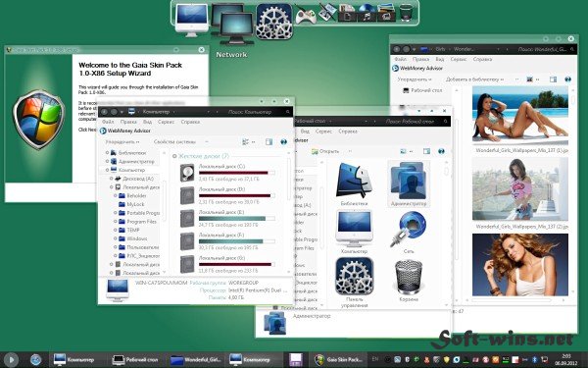The height and width of the screenshot is (368, 588).
Task: Open the Упорядочить dropdown in Computer window
Action: click(122, 142)
